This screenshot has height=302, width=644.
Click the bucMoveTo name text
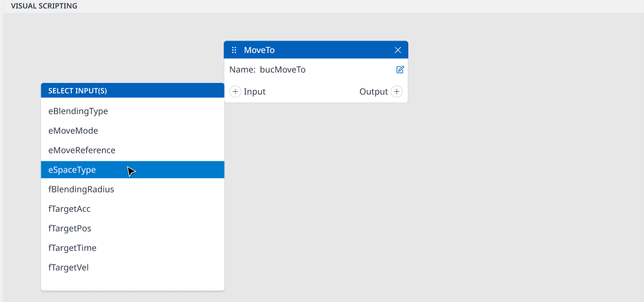pyautogui.click(x=283, y=69)
